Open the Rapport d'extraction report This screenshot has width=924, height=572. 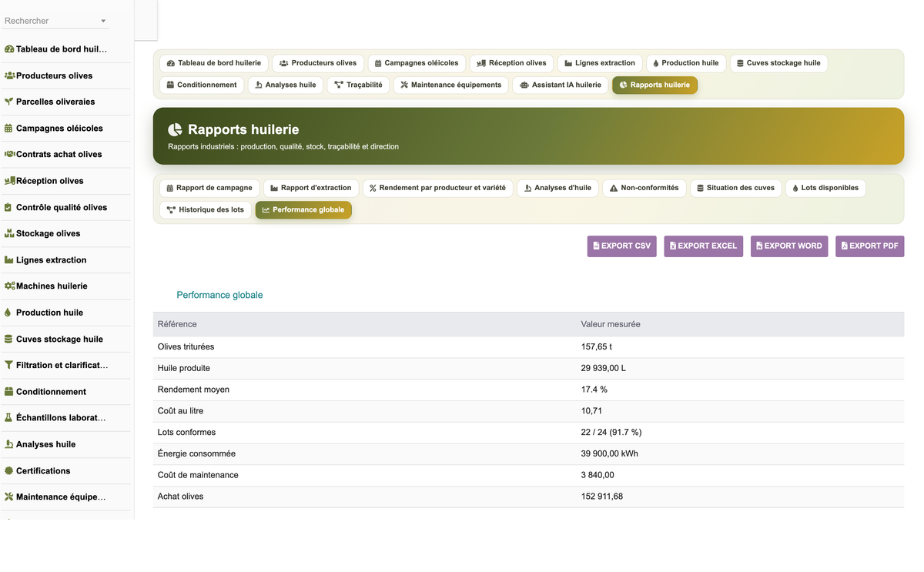pyautogui.click(x=311, y=188)
